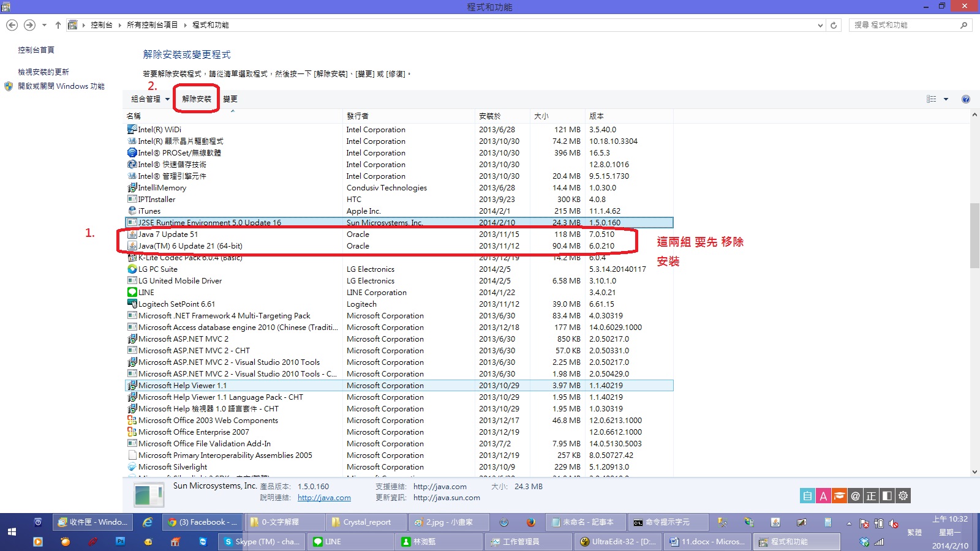Refresh the Programs and Features list
980x551 pixels.
834,25
